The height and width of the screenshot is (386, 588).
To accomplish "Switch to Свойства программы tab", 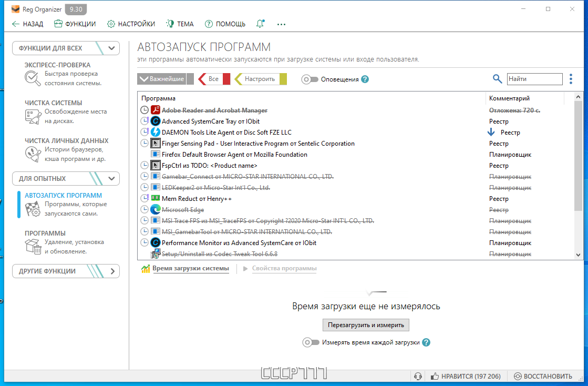I will 284,269.
